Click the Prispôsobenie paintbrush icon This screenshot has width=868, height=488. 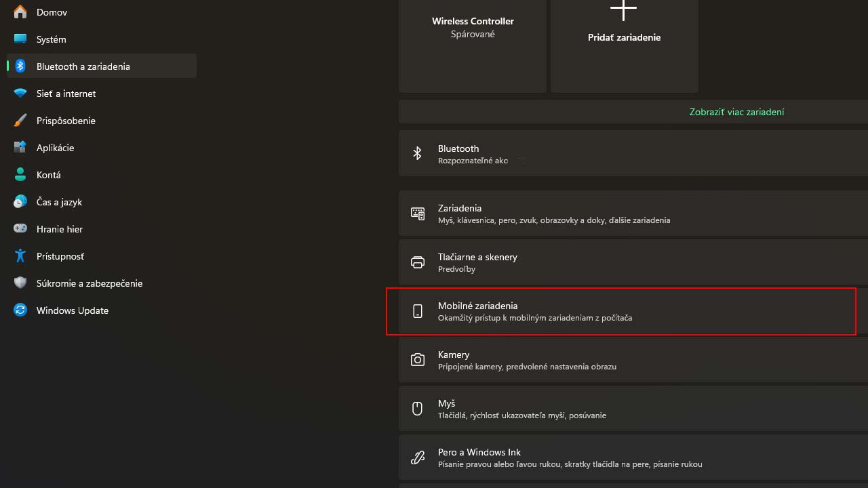pos(20,121)
